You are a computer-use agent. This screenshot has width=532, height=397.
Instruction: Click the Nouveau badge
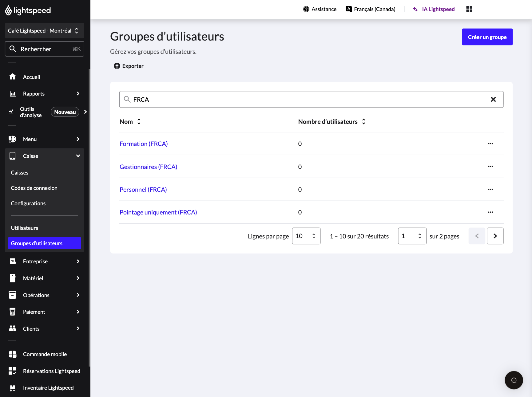pyautogui.click(x=65, y=112)
